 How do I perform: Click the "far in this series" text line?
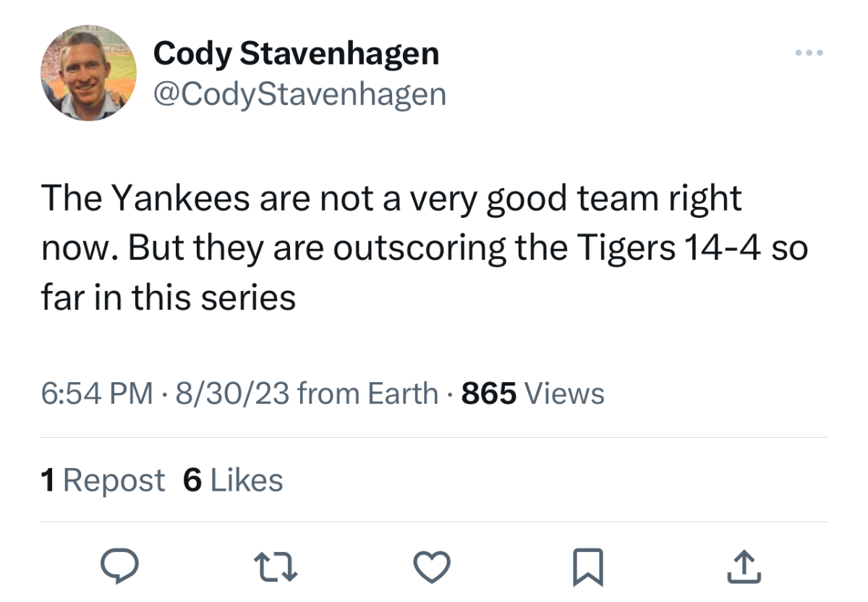pos(169,297)
